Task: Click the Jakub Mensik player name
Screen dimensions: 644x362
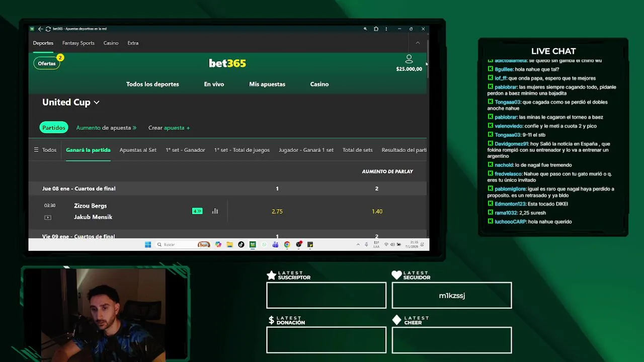Action: [93, 217]
